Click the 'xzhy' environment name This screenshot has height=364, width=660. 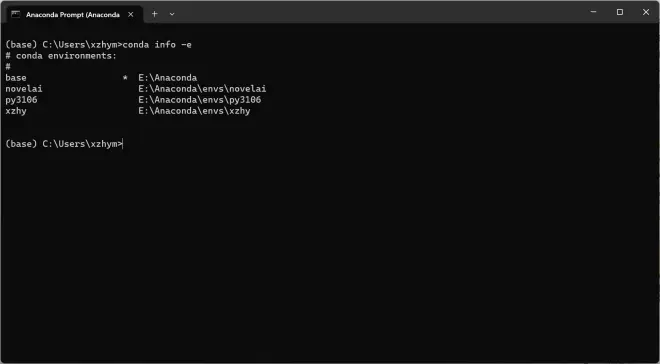[x=16, y=111]
